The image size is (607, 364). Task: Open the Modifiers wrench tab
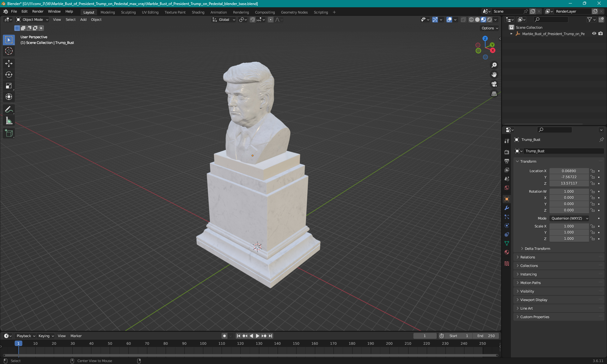(x=507, y=208)
